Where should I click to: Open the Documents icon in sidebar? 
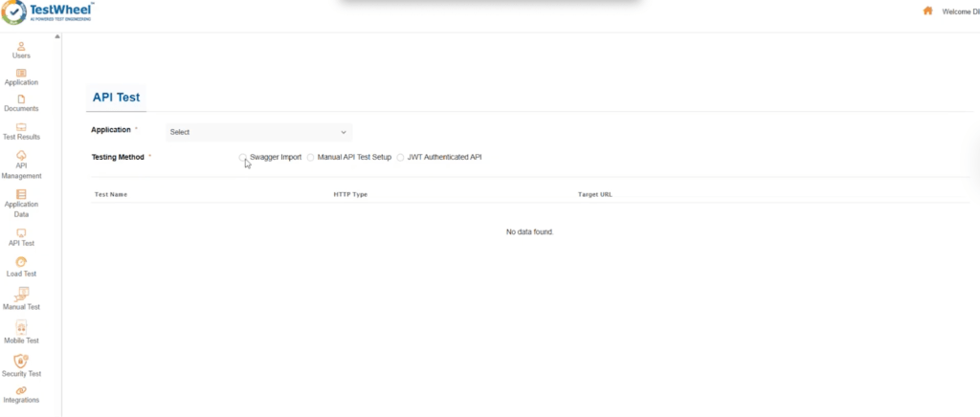21,99
